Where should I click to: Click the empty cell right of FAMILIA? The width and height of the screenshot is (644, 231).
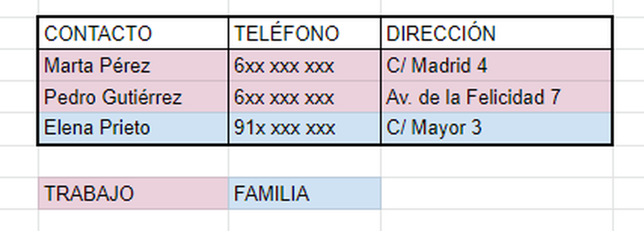(496, 193)
